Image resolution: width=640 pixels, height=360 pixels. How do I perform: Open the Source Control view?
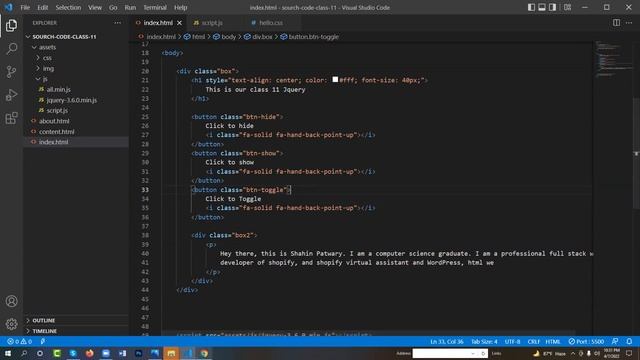(11, 72)
